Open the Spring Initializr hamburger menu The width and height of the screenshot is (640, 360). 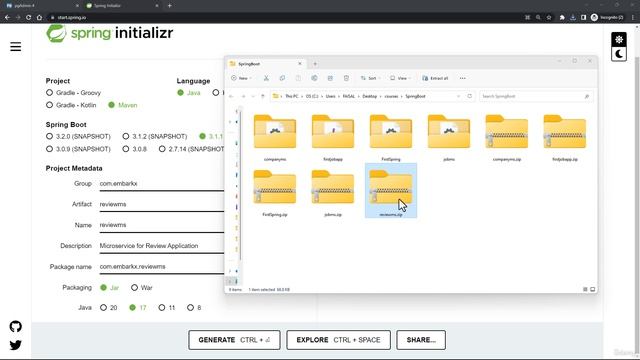(x=16, y=47)
